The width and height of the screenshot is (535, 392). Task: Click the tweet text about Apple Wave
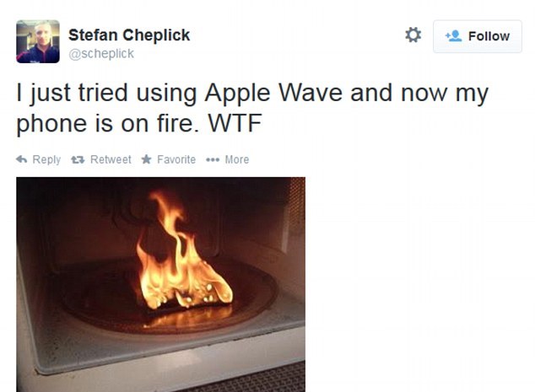252,108
